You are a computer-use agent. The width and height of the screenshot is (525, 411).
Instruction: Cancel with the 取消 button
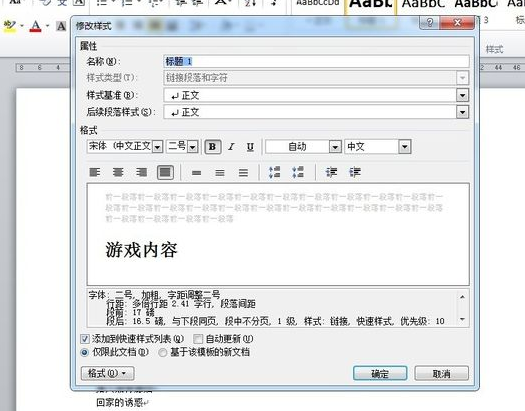(x=441, y=373)
